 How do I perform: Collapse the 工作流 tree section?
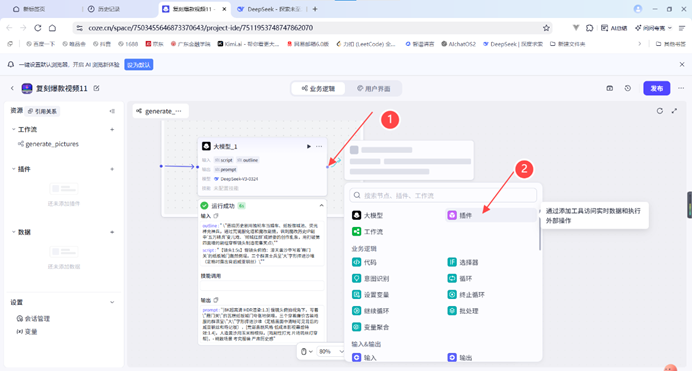tap(13, 129)
